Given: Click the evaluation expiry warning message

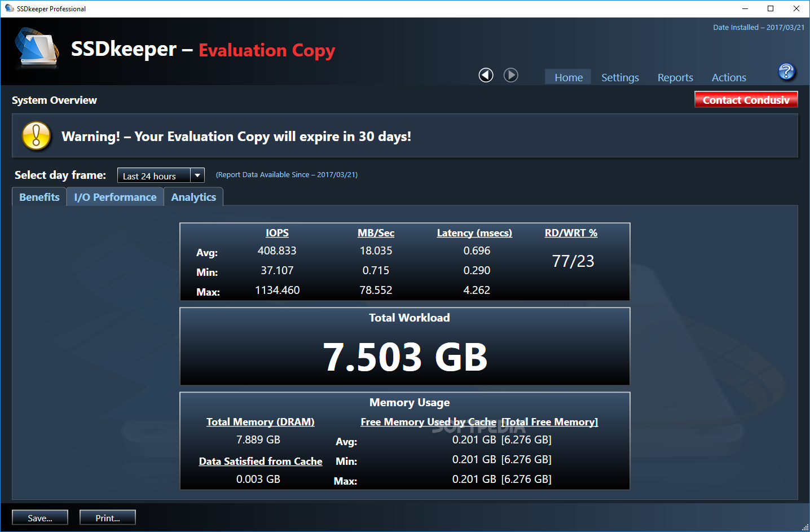Looking at the screenshot, I should click(236, 136).
